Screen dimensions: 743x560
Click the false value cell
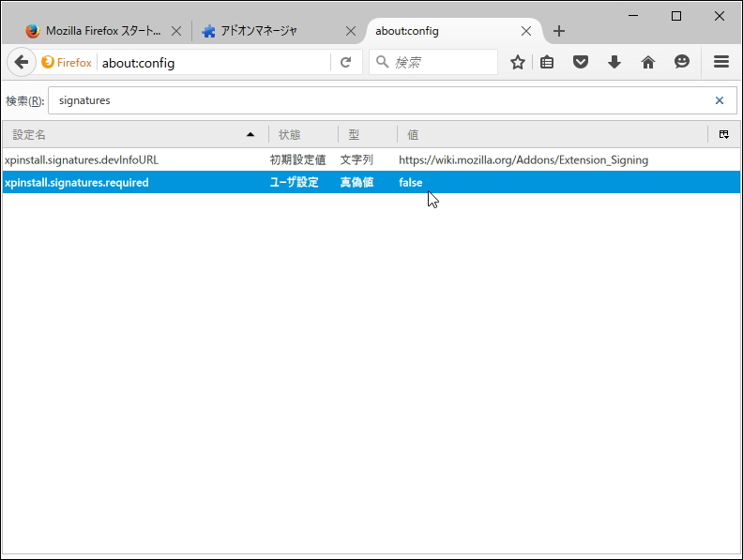[x=410, y=182]
